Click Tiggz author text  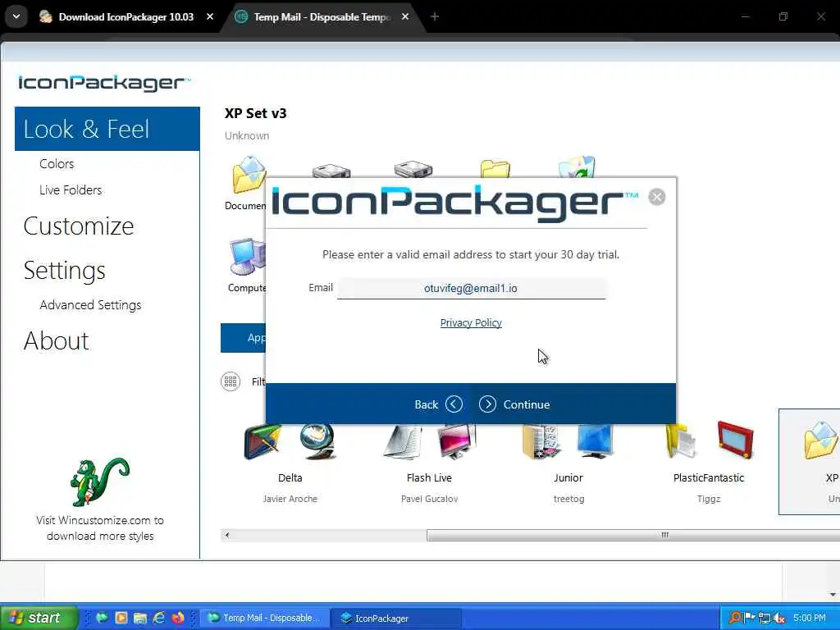pos(709,500)
